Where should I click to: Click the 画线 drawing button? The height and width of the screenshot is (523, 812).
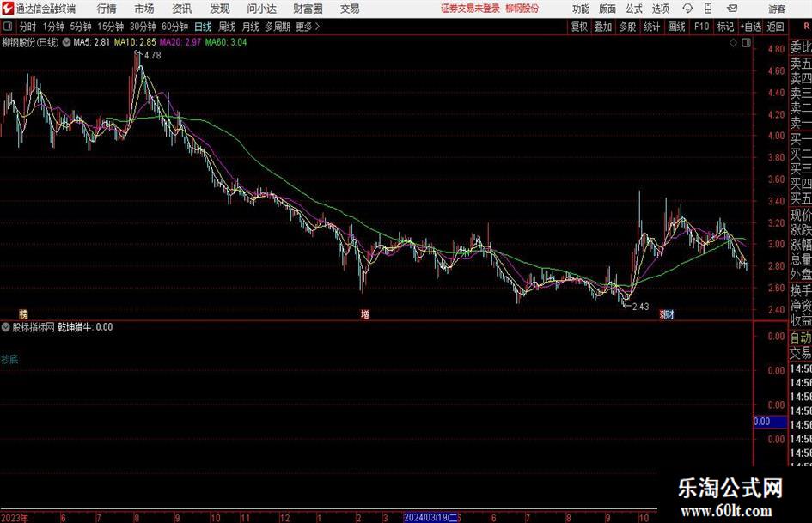676,27
